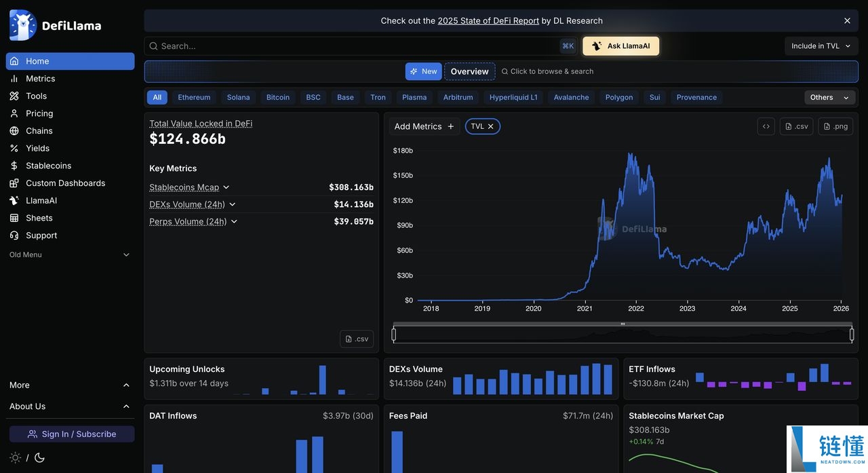The height and width of the screenshot is (473, 868).
Task: Open Custom Dashboards
Action: (71, 183)
